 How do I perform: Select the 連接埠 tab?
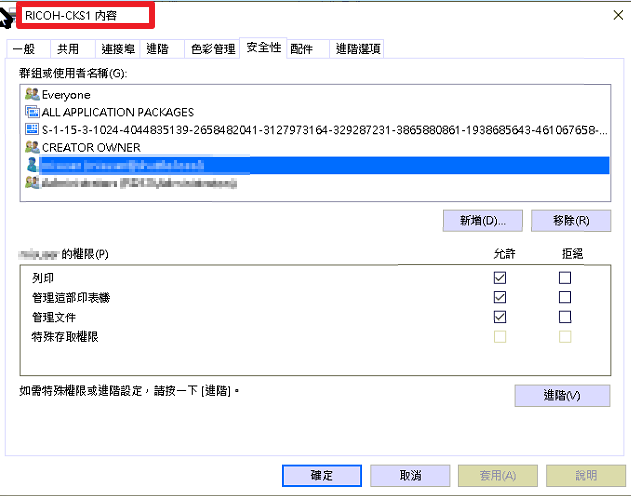pyautogui.click(x=118, y=49)
